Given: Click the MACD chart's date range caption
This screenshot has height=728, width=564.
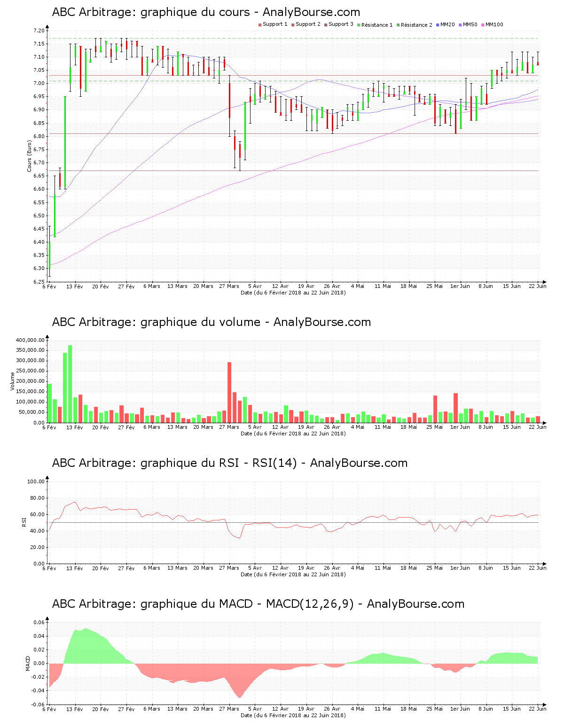Looking at the screenshot, I should (293, 715).
